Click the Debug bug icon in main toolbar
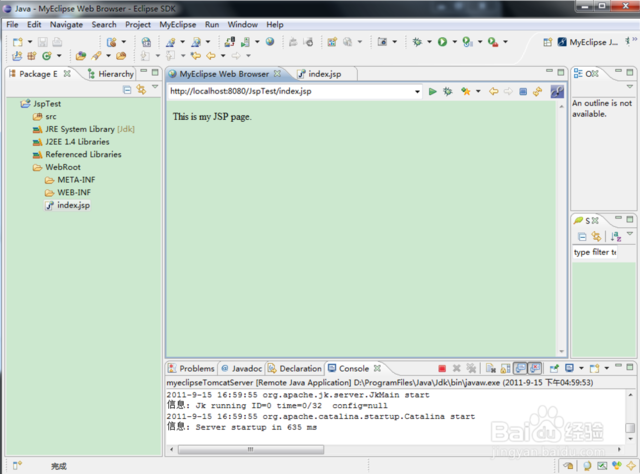 coord(417,42)
